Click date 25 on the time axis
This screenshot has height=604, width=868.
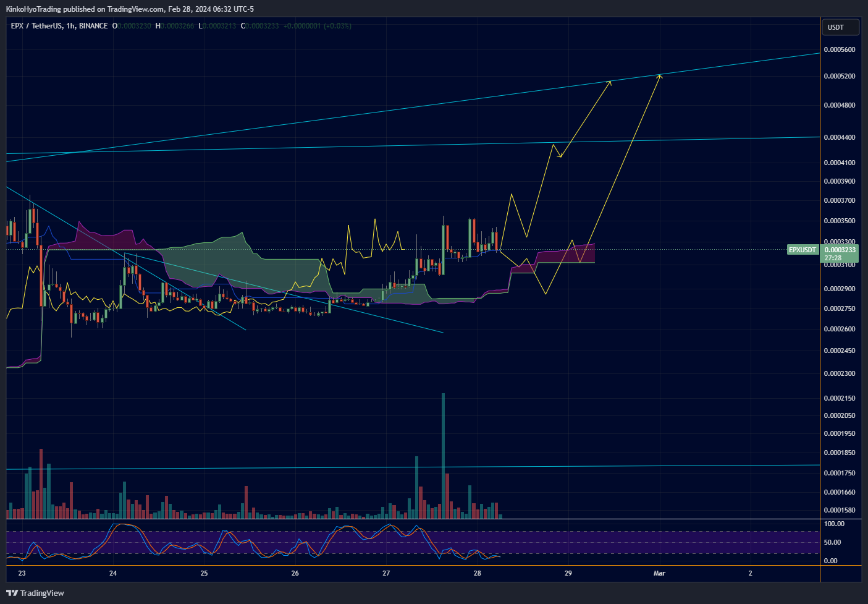tap(204, 573)
